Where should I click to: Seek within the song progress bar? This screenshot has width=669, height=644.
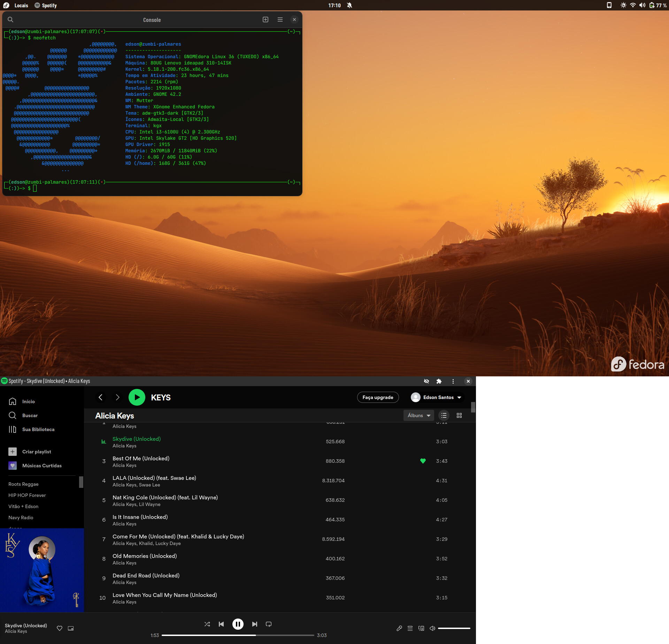(238, 635)
